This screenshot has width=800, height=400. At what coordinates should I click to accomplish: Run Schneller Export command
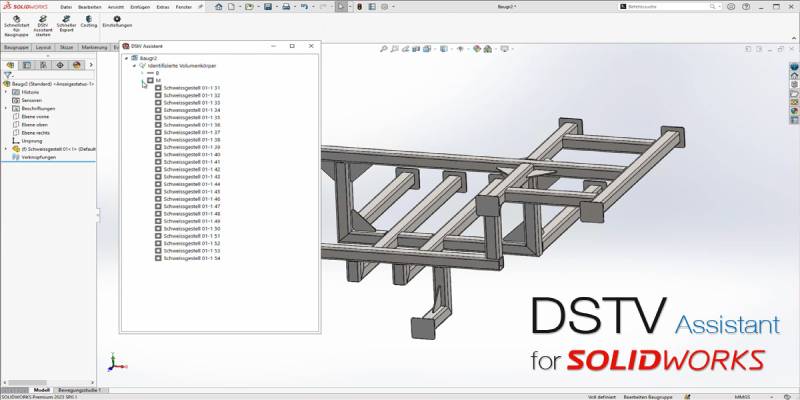click(x=66, y=23)
